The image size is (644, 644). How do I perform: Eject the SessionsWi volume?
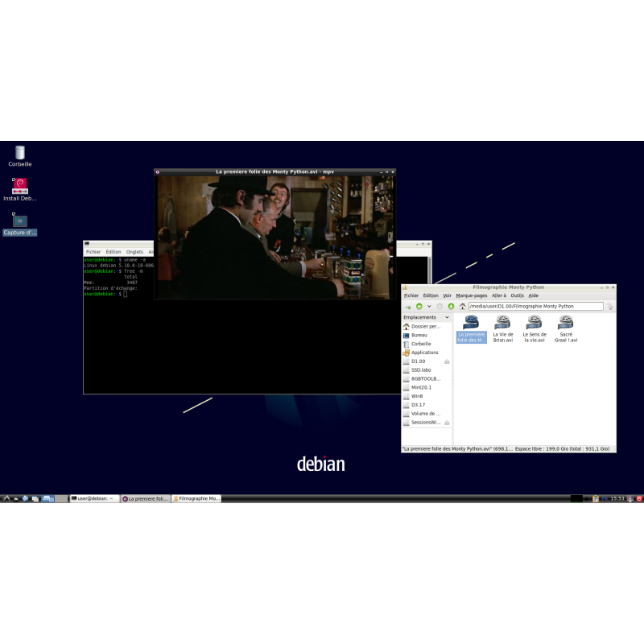[x=447, y=423]
